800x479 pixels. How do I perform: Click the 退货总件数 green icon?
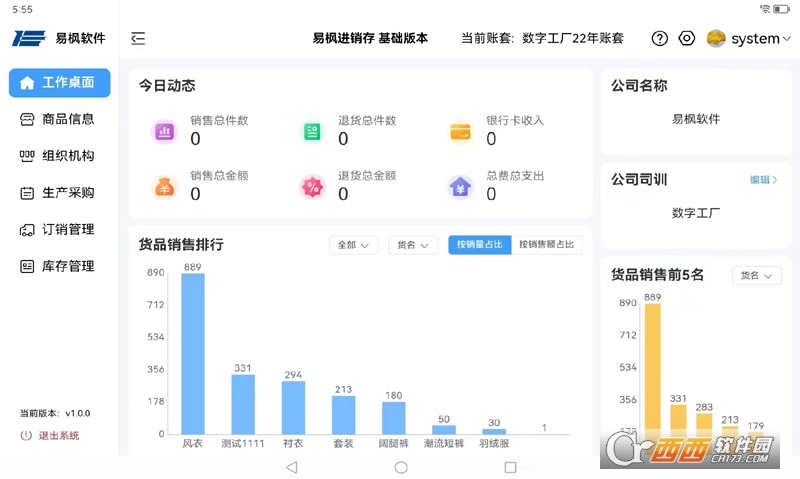pyautogui.click(x=312, y=132)
